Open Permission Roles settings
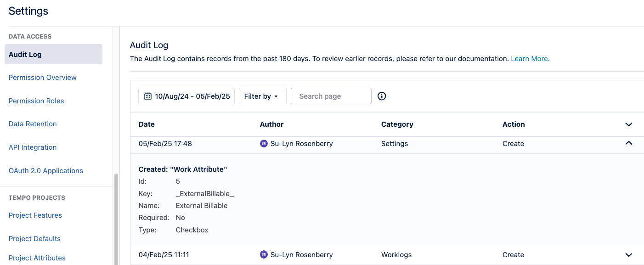The width and height of the screenshot is (644, 265). [x=36, y=101]
